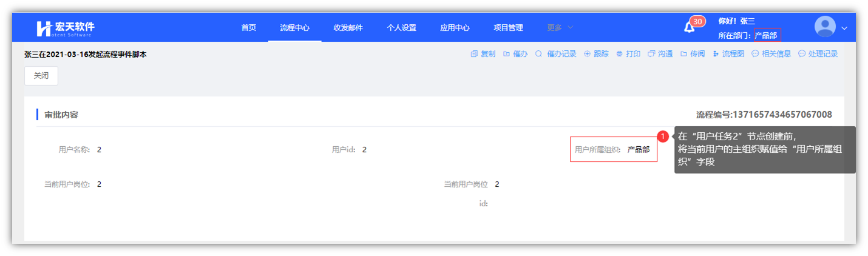Click the user avatar icon
868x256 pixels.
(x=825, y=27)
